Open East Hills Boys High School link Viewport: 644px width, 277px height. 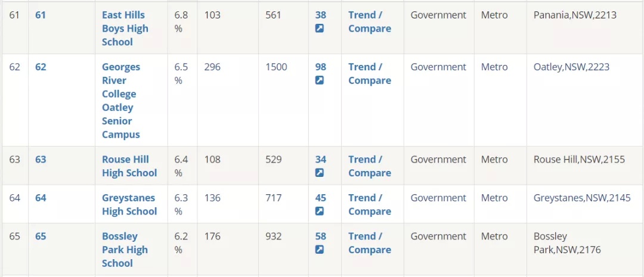(125, 29)
